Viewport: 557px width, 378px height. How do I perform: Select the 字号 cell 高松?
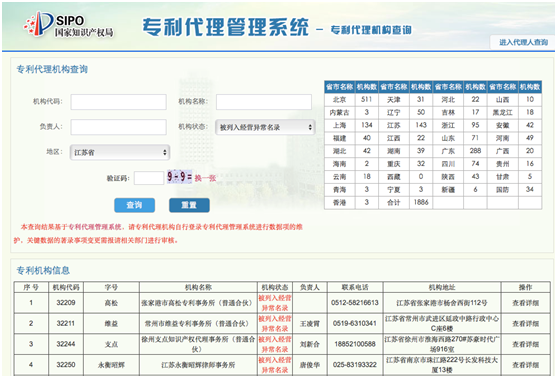[111, 303]
